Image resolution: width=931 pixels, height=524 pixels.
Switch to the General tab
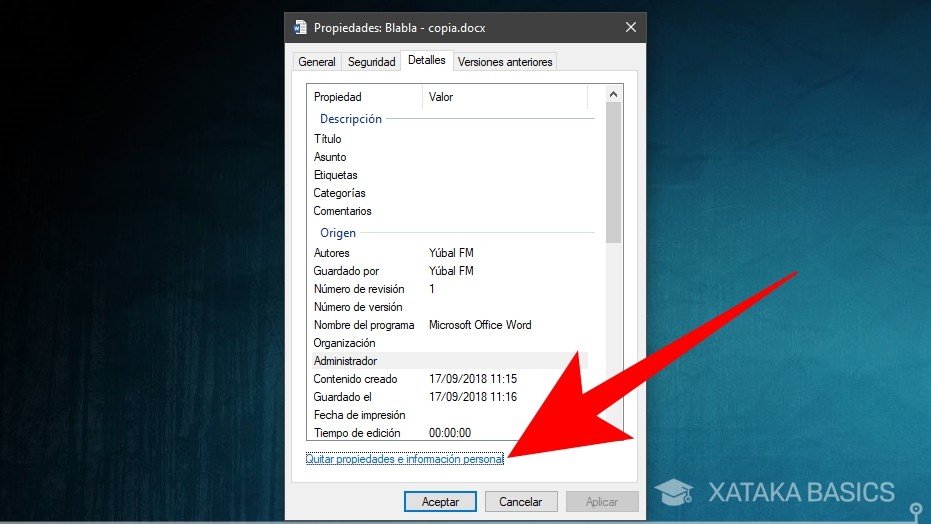317,62
